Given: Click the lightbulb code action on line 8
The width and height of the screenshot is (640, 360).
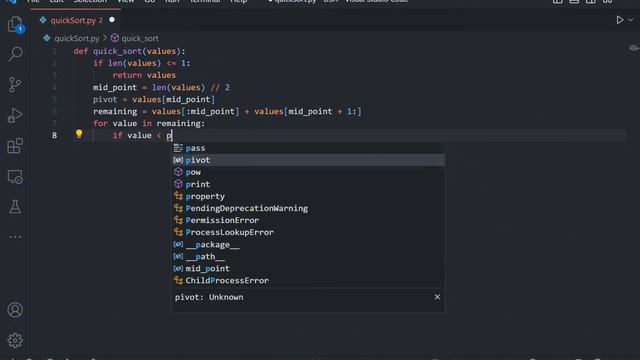Looking at the screenshot, I should pyautogui.click(x=79, y=134).
